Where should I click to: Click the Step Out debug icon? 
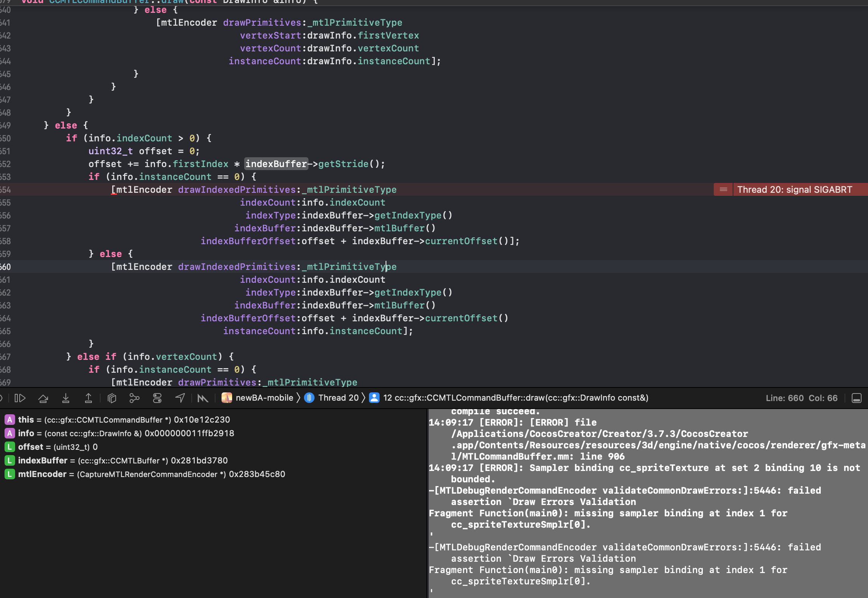click(x=88, y=398)
